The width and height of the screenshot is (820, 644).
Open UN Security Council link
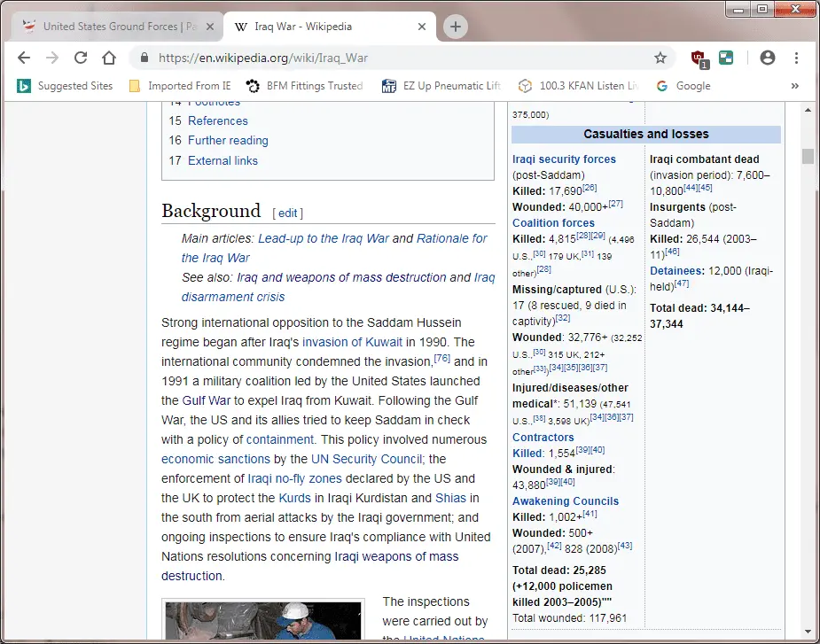point(366,459)
